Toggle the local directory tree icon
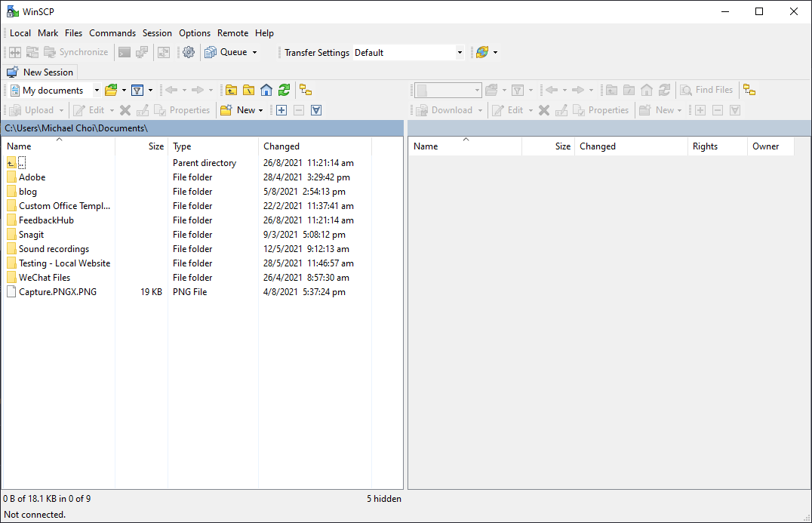This screenshot has width=812, height=523. pos(306,90)
